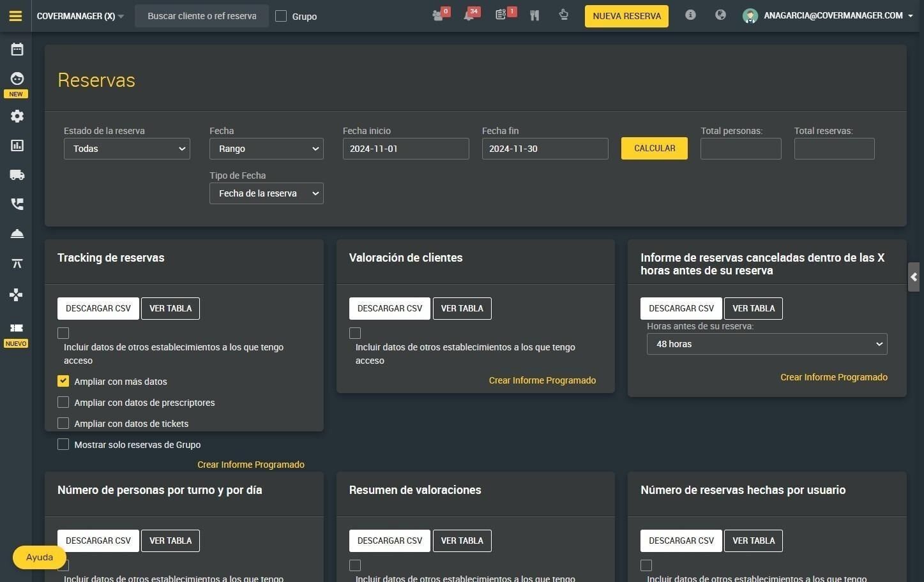The height and width of the screenshot is (582, 924).
Task: Expand Estado de la reserva dropdown
Action: pyautogui.click(x=127, y=149)
